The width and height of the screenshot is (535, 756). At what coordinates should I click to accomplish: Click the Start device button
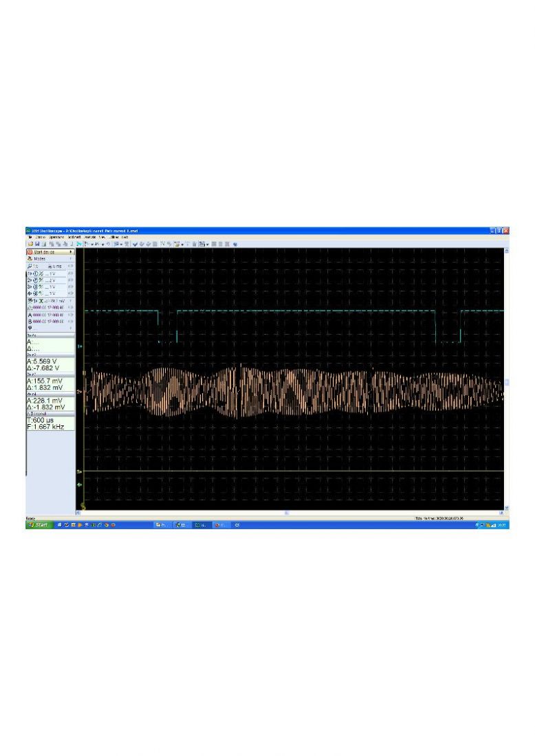tap(51, 252)
